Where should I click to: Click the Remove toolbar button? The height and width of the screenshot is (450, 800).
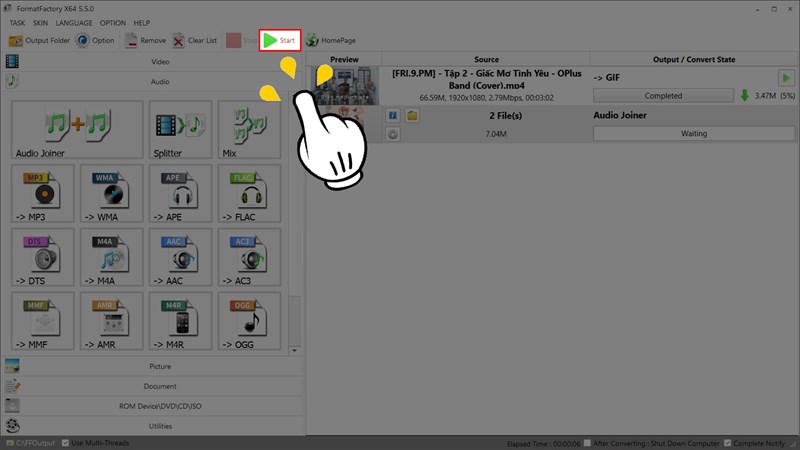click(145, 40)
